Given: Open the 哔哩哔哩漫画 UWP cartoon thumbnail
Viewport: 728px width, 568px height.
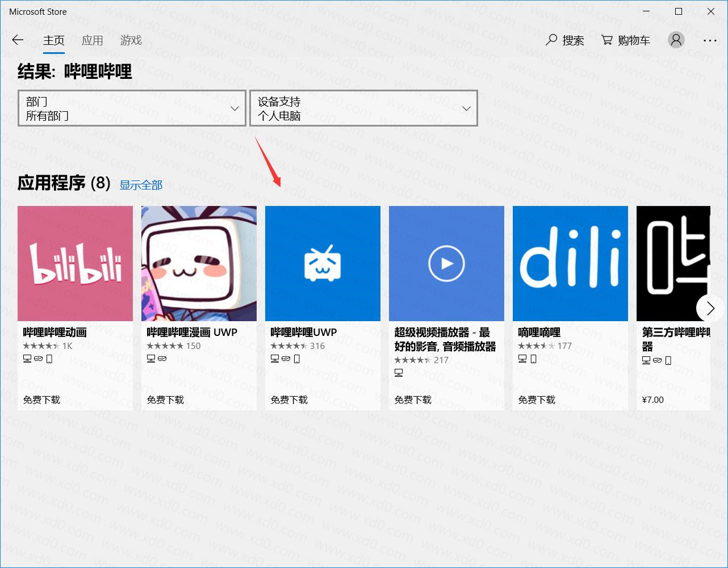Looking at the screenshot, I should point(199,263).
